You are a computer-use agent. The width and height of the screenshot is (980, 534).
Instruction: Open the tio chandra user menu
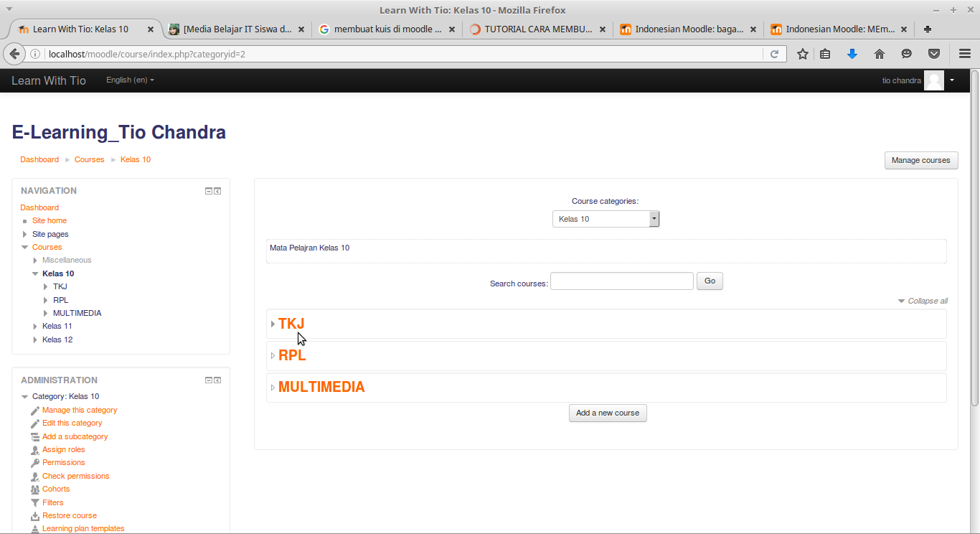pos(901,80)
